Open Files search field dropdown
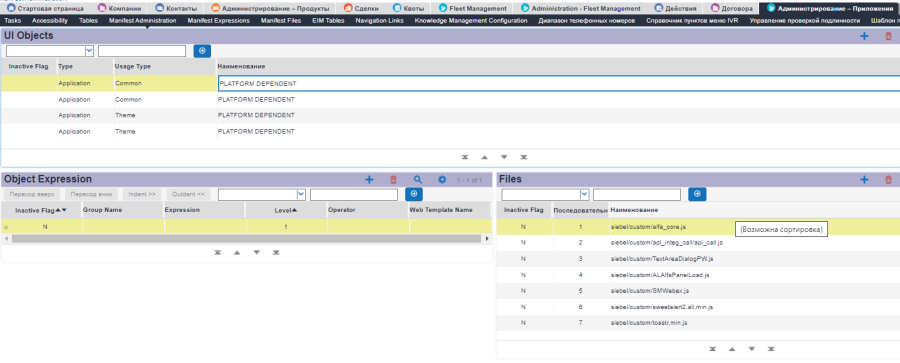The image size is (900, 363). pos(584,195)
